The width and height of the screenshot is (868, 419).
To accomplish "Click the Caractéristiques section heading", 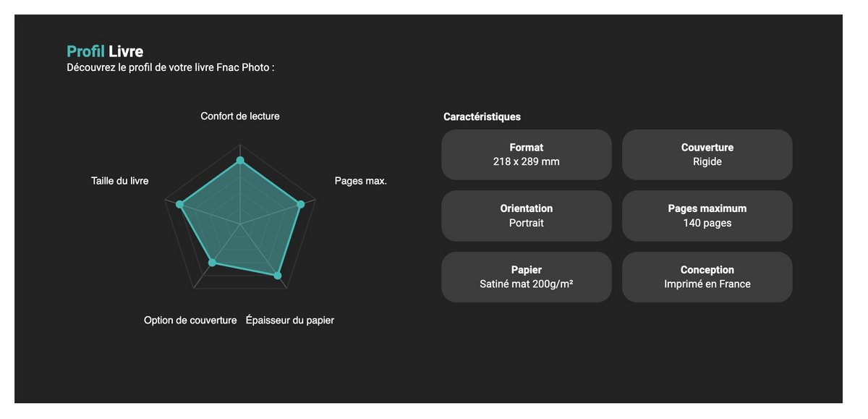I will point(482,117).
